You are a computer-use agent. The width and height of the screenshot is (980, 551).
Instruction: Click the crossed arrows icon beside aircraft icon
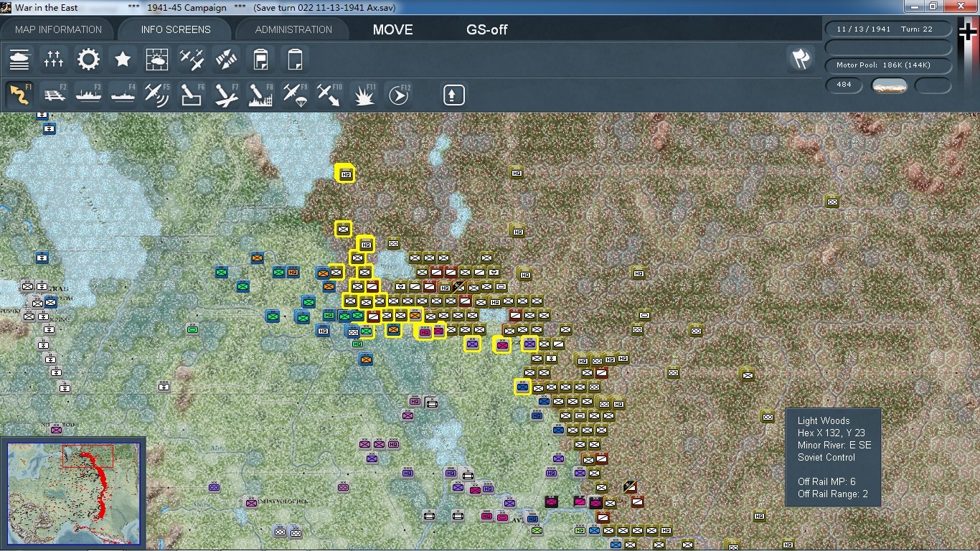226,59
